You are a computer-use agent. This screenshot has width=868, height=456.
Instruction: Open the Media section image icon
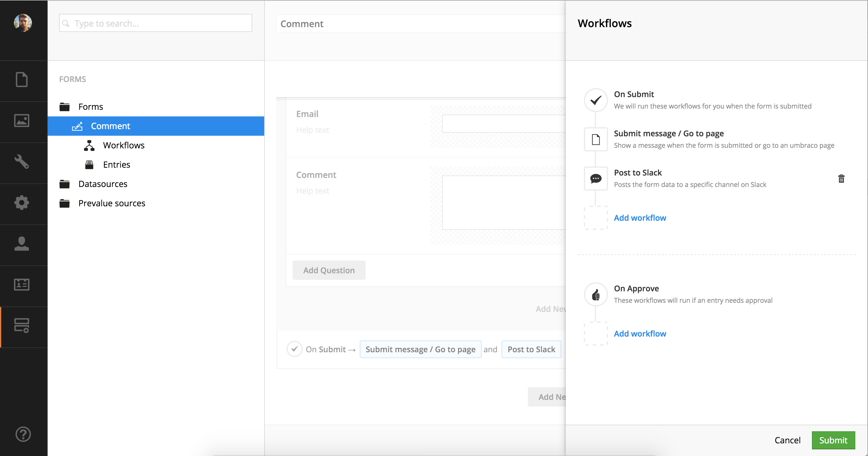(22, 121)
